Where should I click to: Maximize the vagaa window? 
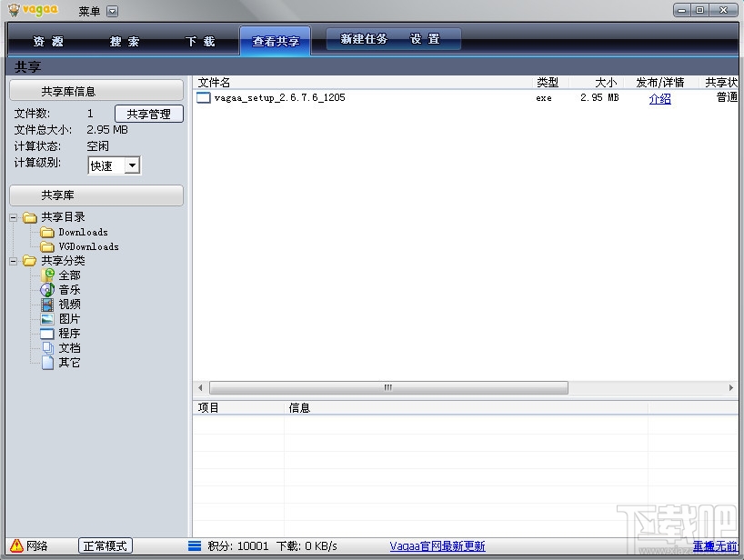click(699, 10)
